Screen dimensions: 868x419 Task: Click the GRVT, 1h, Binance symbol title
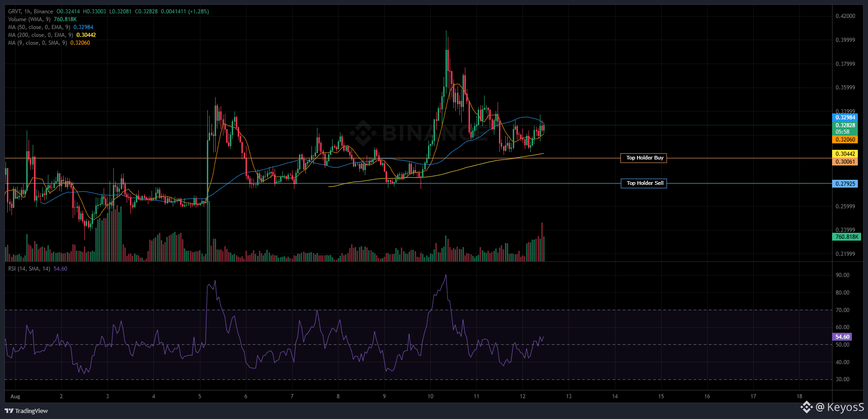click(x=31, y=12)
